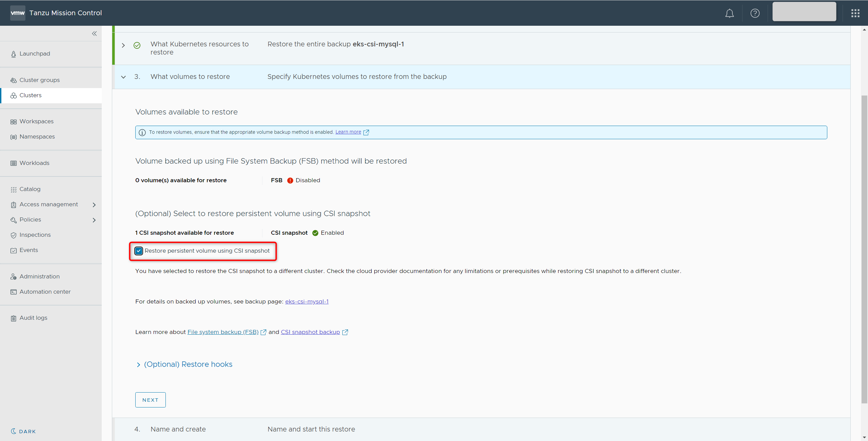
Task: Open the apps grid switcher icon
Action: [855, 13]
